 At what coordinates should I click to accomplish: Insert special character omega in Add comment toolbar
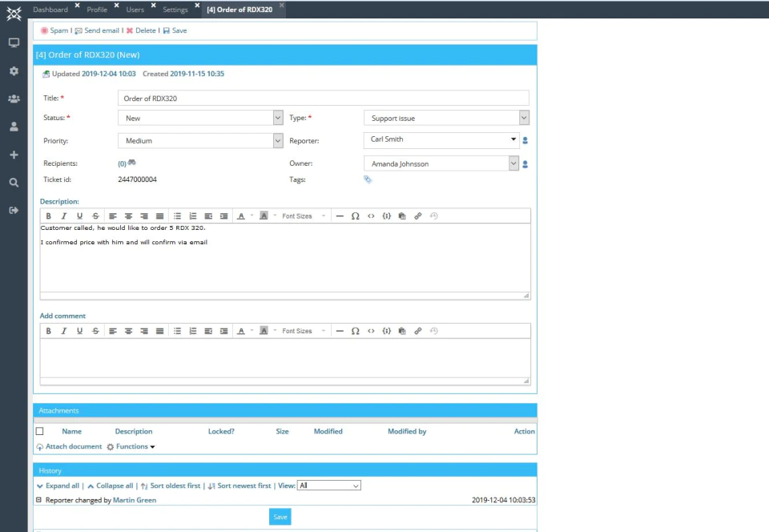pyautogui.click(x=355, y=331)
